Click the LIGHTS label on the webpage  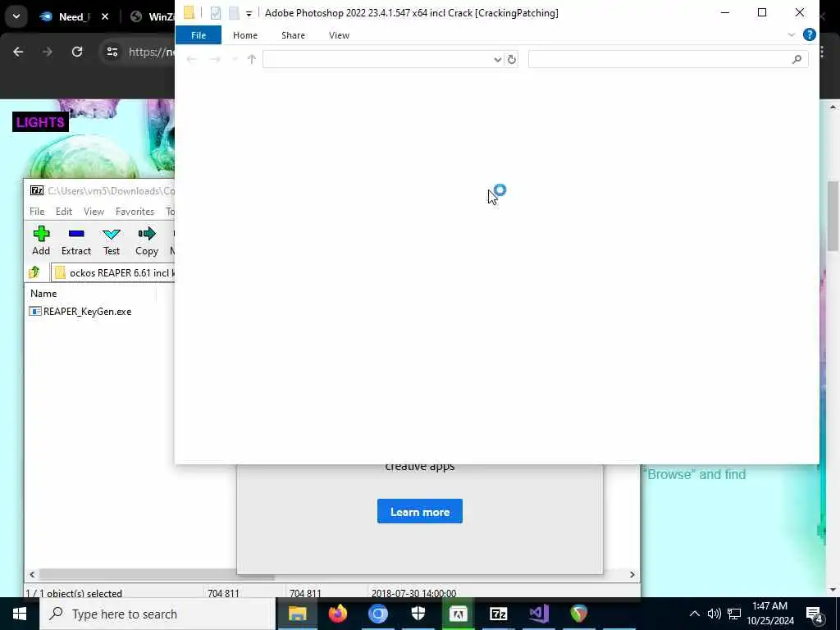pos(40,122)
